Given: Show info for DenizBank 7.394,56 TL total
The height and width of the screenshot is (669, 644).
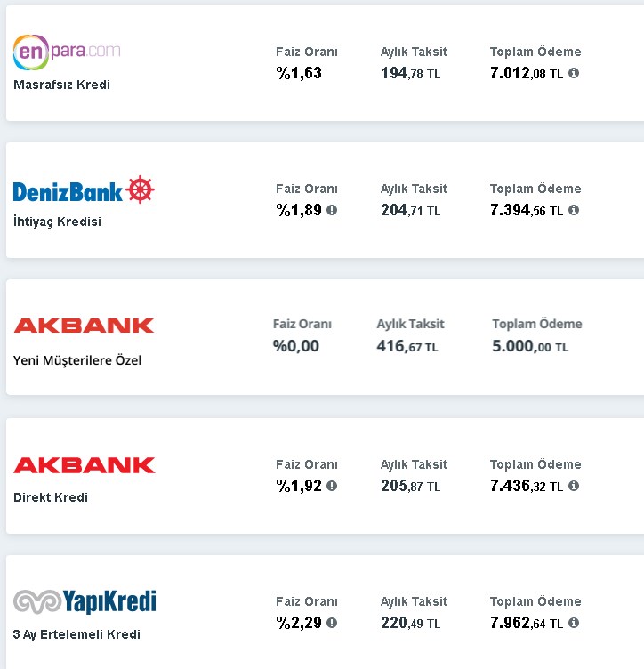Looking at the screenshot, I should coord(574,210).
